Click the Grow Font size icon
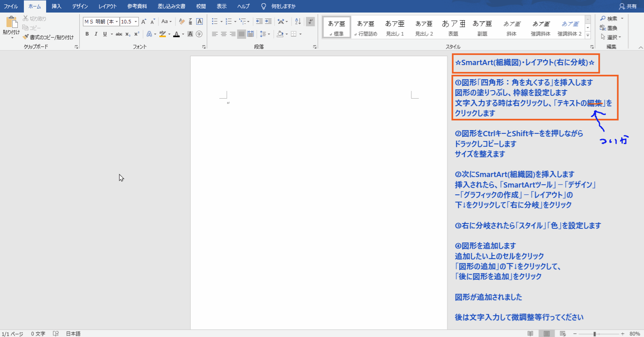The height and width of the screenshot is (337, 644). [x=144, y=21]
